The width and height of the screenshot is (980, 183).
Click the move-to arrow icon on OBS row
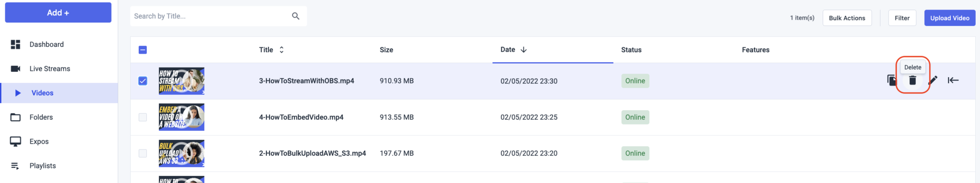point(953,80)
